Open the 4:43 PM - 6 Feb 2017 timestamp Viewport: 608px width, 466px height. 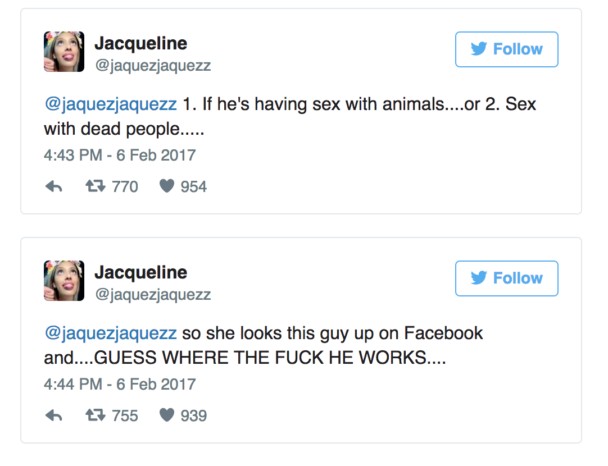point(120,155)
